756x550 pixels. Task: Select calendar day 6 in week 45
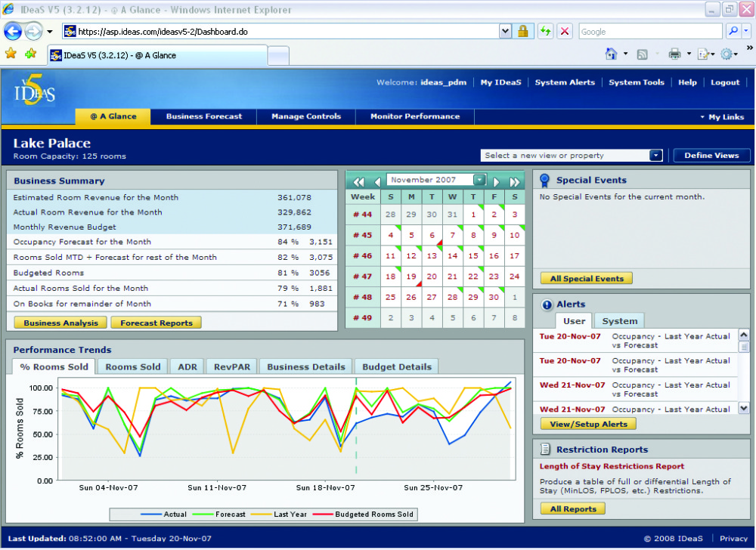(432, 236)
